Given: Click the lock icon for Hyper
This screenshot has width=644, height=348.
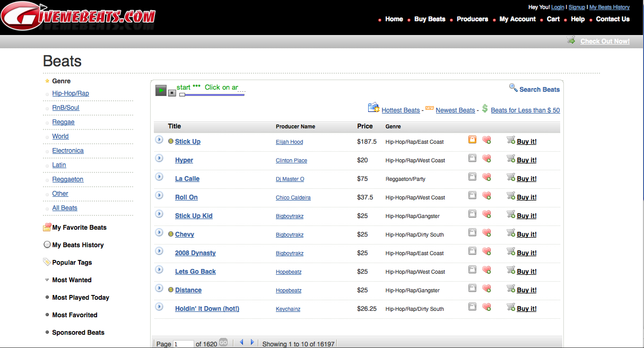Looking at the screenshot, I should coord(472,158).
